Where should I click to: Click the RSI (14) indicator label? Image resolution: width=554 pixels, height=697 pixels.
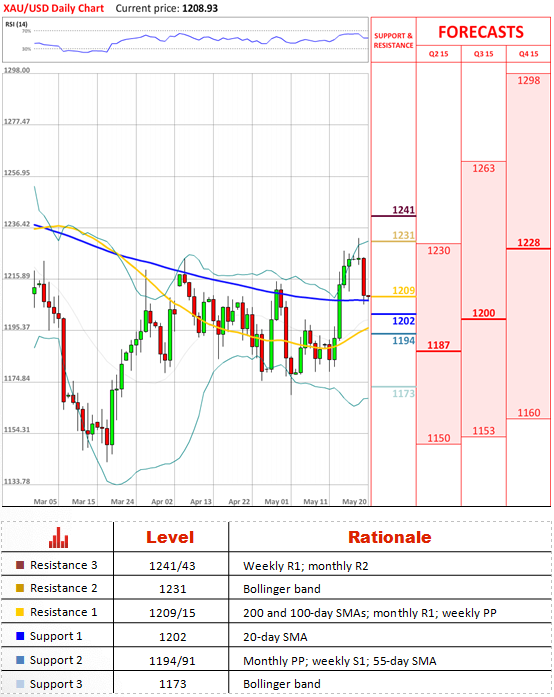point(16,24)
